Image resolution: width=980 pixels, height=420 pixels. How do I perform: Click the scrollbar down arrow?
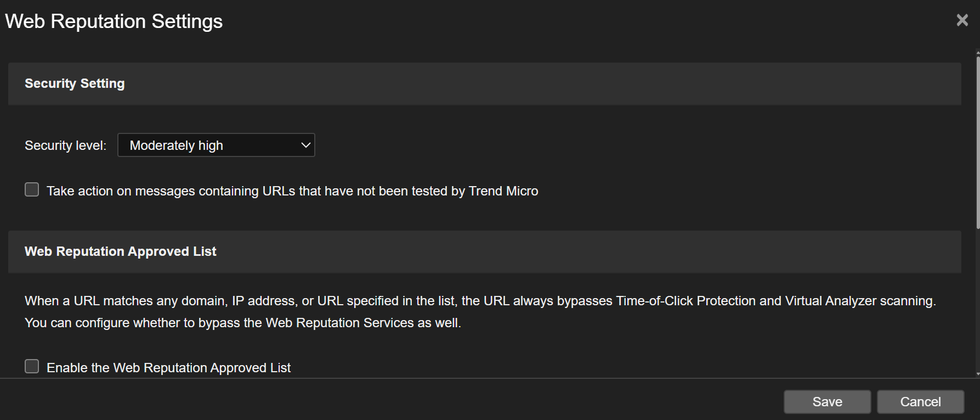(x=978, y=374)
